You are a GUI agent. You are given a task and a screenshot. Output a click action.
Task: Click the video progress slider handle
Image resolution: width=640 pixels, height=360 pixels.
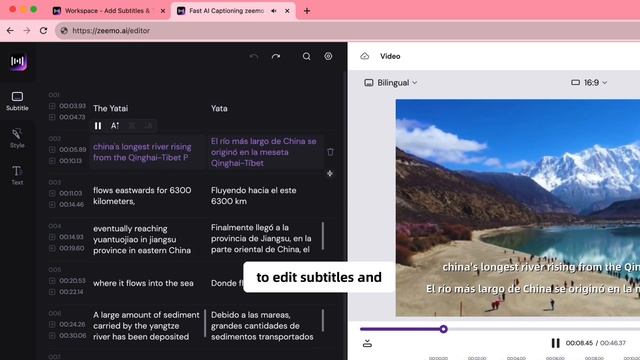click(x=444, y=329)
